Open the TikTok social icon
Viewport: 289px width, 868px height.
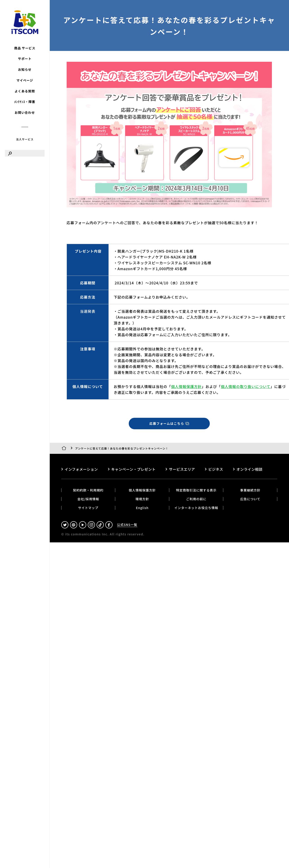(100, 525)
